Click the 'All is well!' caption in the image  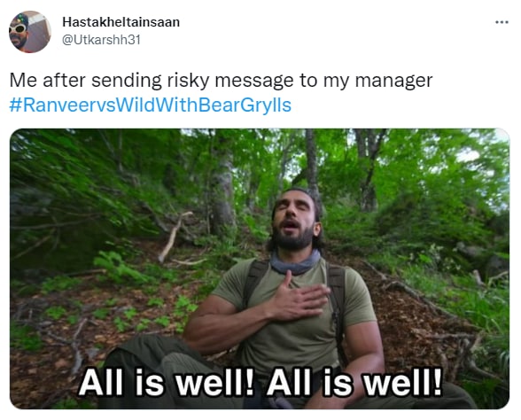[260, 383]
